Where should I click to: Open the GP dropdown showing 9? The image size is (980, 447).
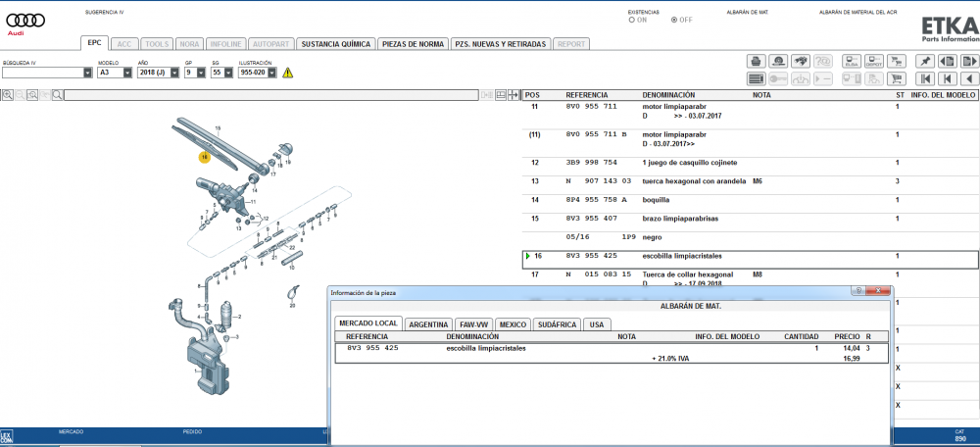click(x=201, y=74)
